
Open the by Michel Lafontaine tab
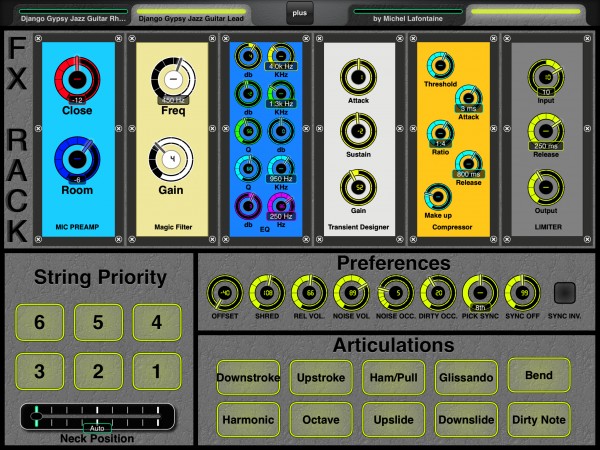pos(408,15)
